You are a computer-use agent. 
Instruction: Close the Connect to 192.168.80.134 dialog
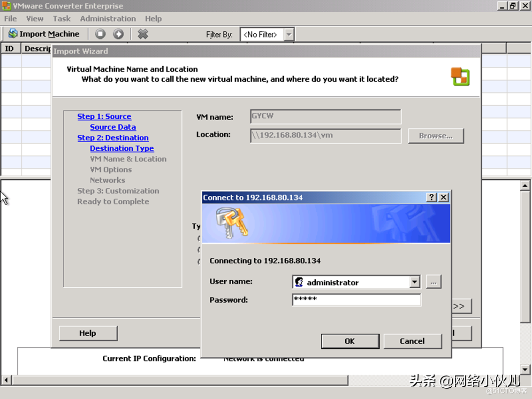443,197
